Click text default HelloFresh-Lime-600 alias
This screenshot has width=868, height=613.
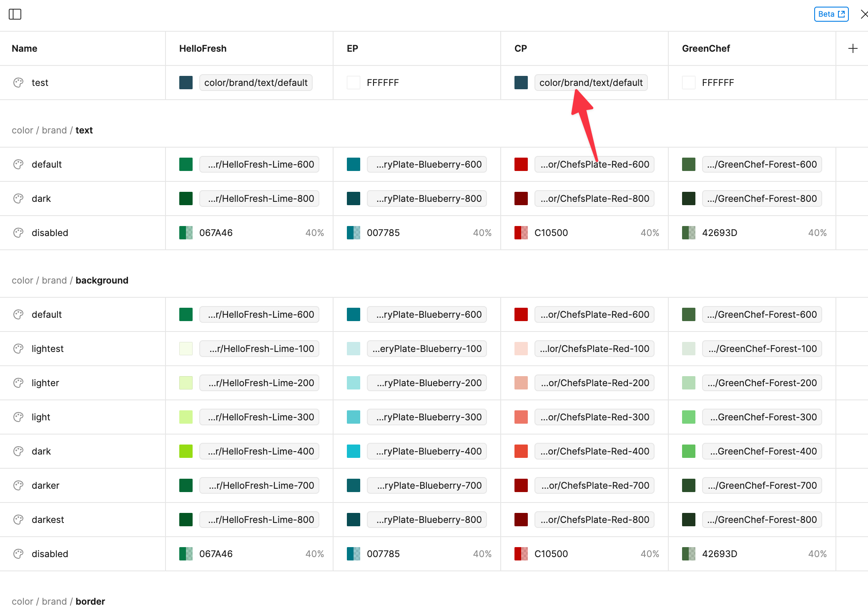259,164
